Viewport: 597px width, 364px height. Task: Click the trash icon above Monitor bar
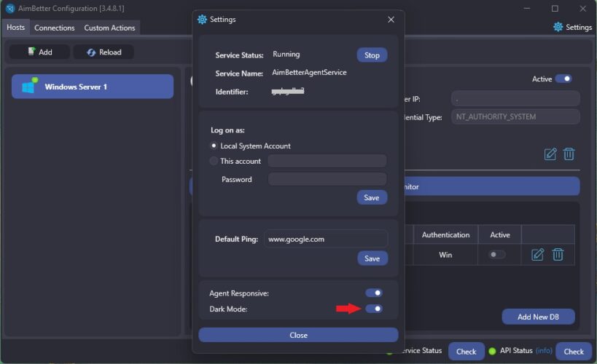tap(569, 154)
